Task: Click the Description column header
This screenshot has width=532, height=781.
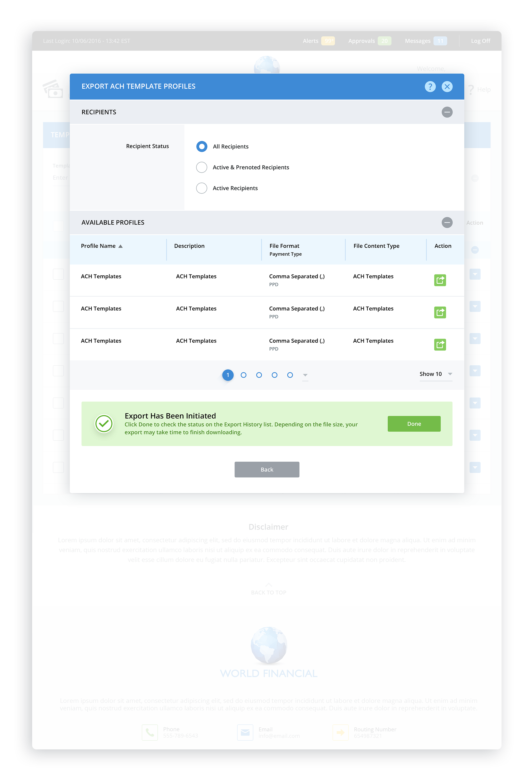Action: pos(189,246)
